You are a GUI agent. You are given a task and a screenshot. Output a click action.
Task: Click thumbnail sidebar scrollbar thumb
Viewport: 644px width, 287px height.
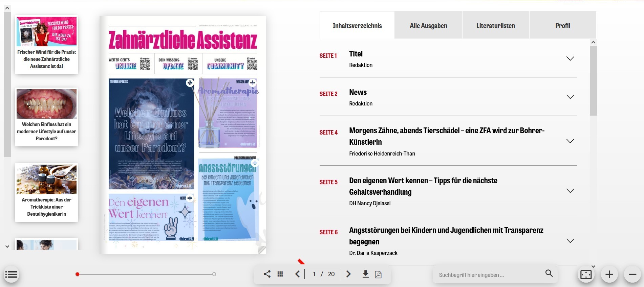click(x=7, y=85)
